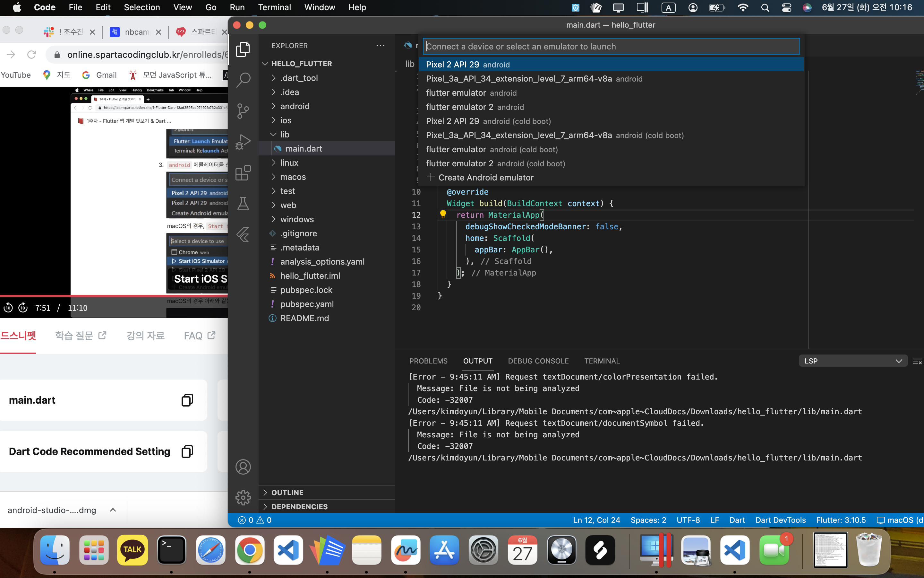The width and height of the screenshot is (924, 578).
Task: Click the Wi-Fi icon in menu bar
Action: [x=743, y=8]
